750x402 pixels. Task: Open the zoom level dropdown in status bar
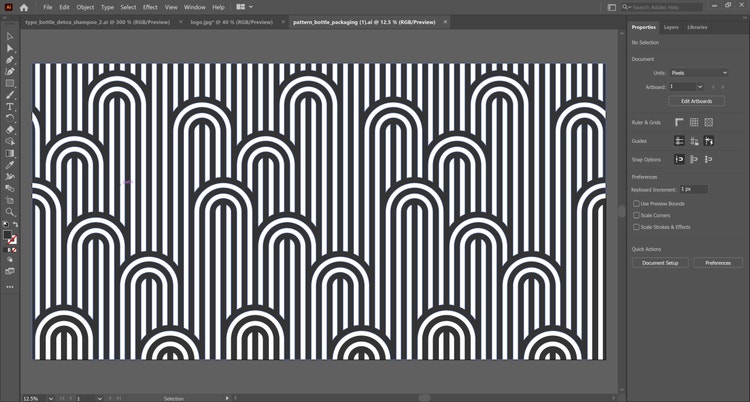click(x=51, y=398)
